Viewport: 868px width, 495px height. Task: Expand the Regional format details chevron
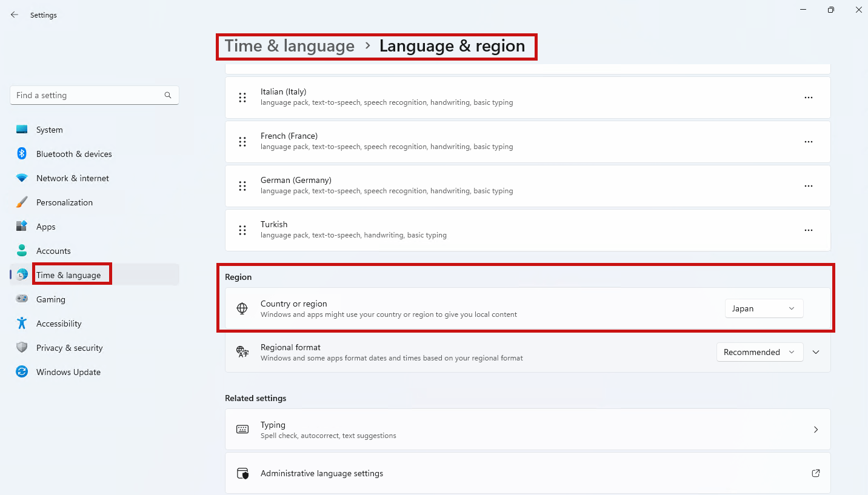pos(816,352)
